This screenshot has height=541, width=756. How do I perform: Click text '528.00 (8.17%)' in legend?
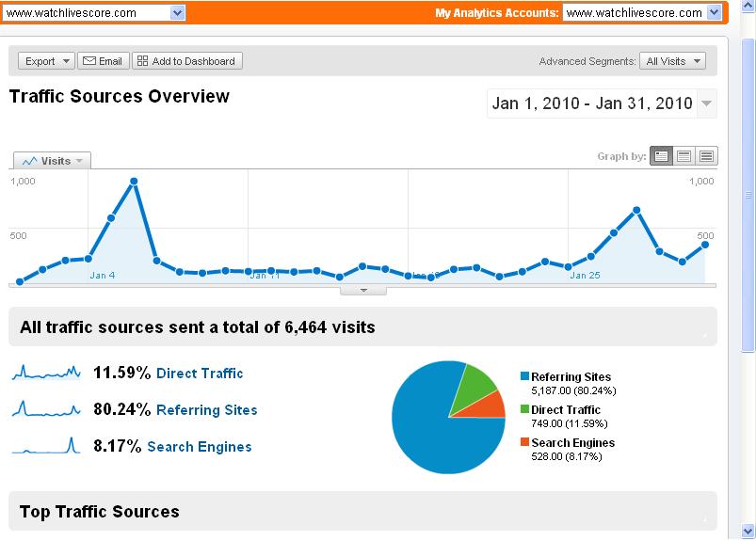pos(567,456)
